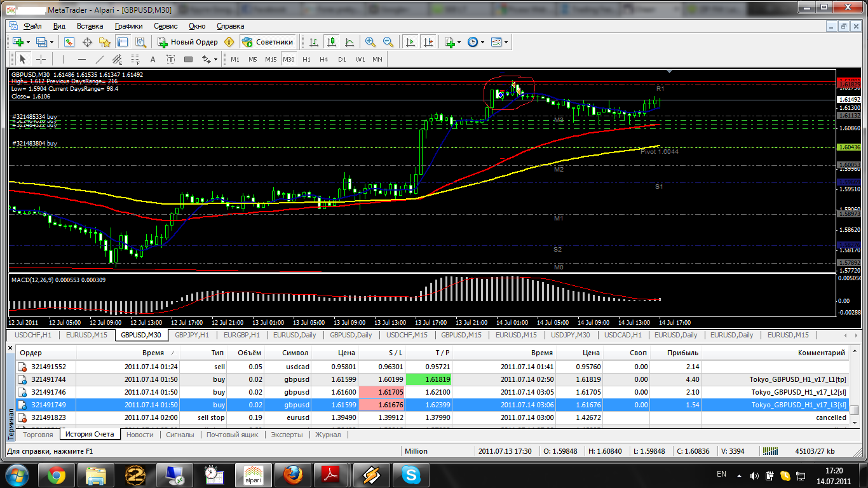Viewport: 868px width, 488px height.
Task: Select the text 'A' drawing tool
Action: (x=153, y=59)
